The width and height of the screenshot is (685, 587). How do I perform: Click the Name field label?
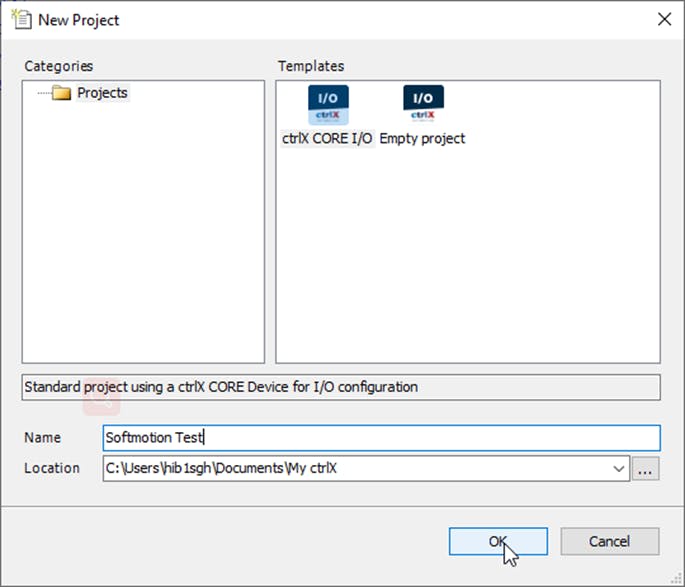tap(42, 438)
